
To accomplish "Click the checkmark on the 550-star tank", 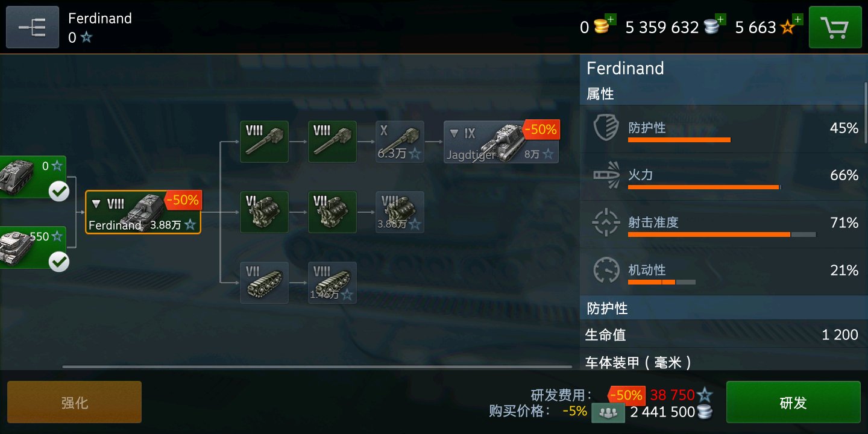I will coord(58,262).
